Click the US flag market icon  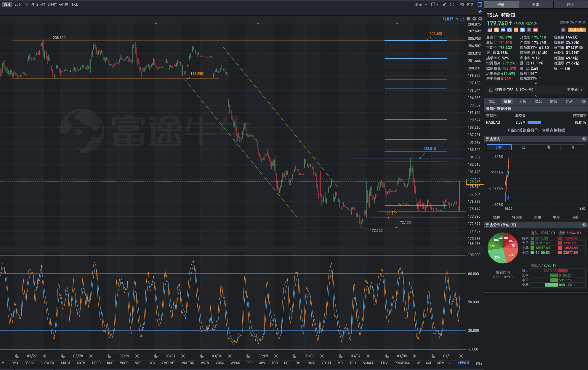pos(490,30)
